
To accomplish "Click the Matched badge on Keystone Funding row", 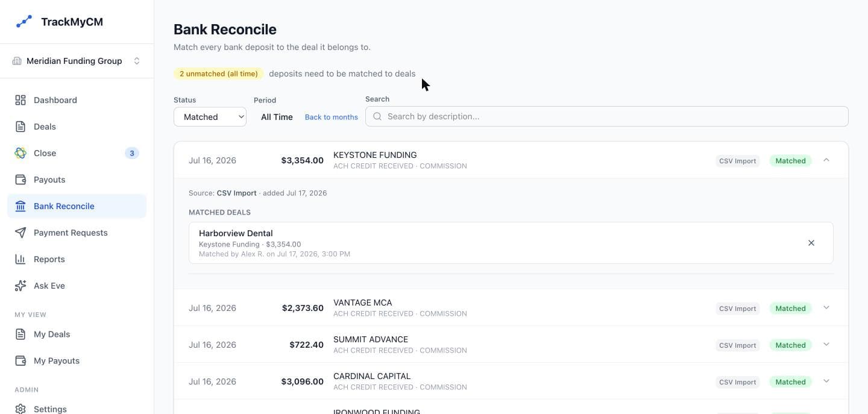I will [790, 161].
